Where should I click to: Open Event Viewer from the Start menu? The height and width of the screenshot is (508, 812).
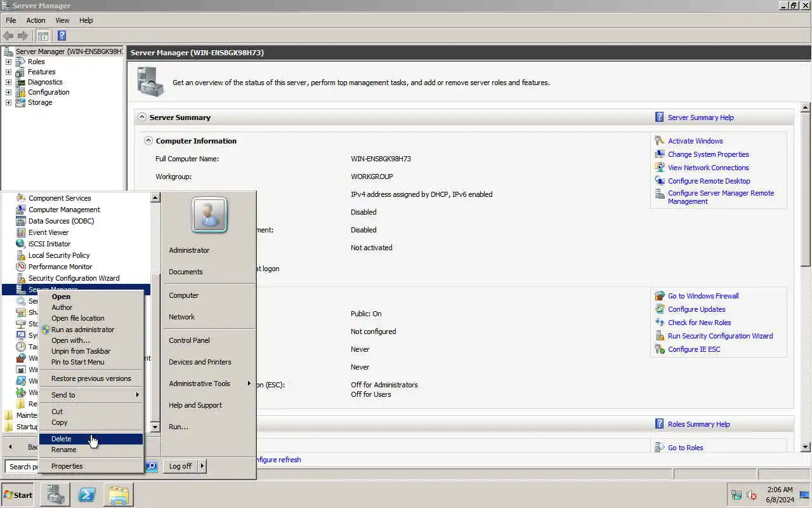48,232
